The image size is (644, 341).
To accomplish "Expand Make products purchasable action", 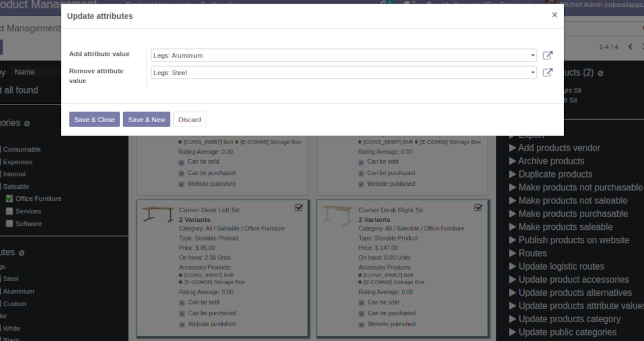I will [568, 214].
